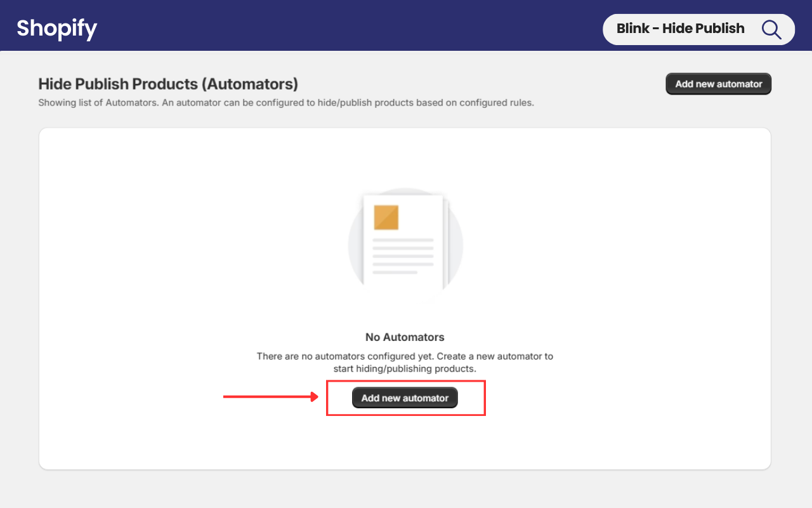Select the Hide Publish Products (Automators) heading
Screen dimensions: 812x508
point(168,84)
